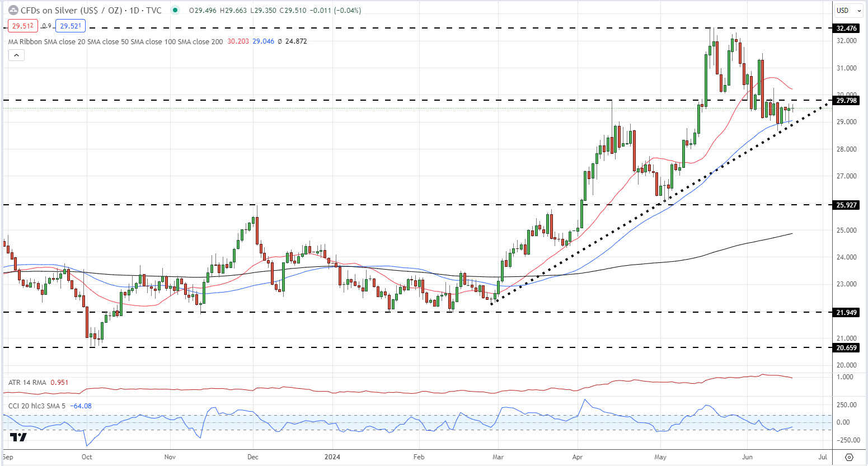Screen dimensions: 868x466
Task: Select the 20.659 price level label
Action: (x=846, y=347)
